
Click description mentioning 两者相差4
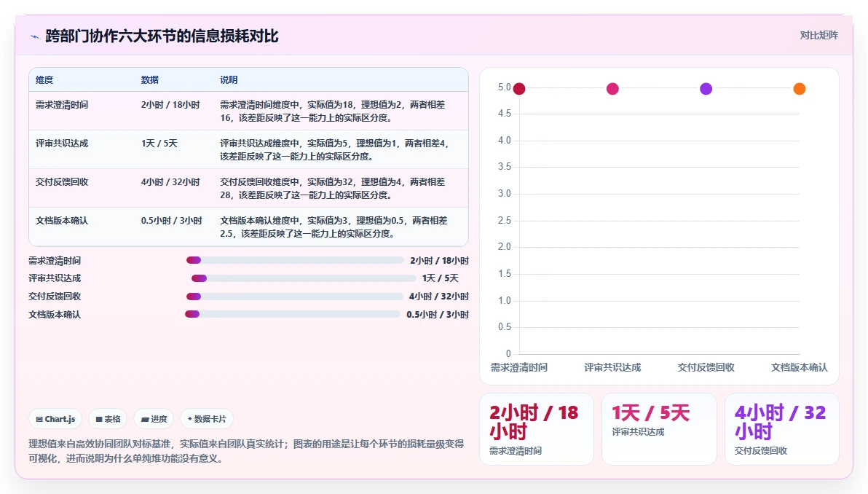pos(334,150)
